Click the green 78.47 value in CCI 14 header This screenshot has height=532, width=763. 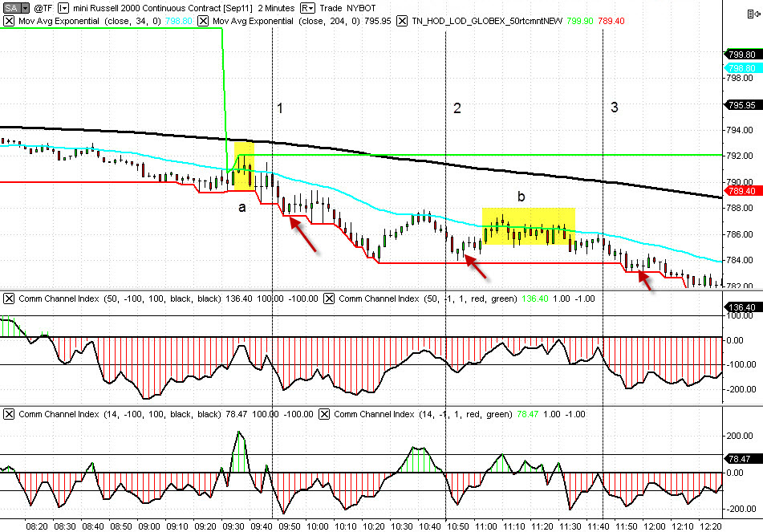527,414
